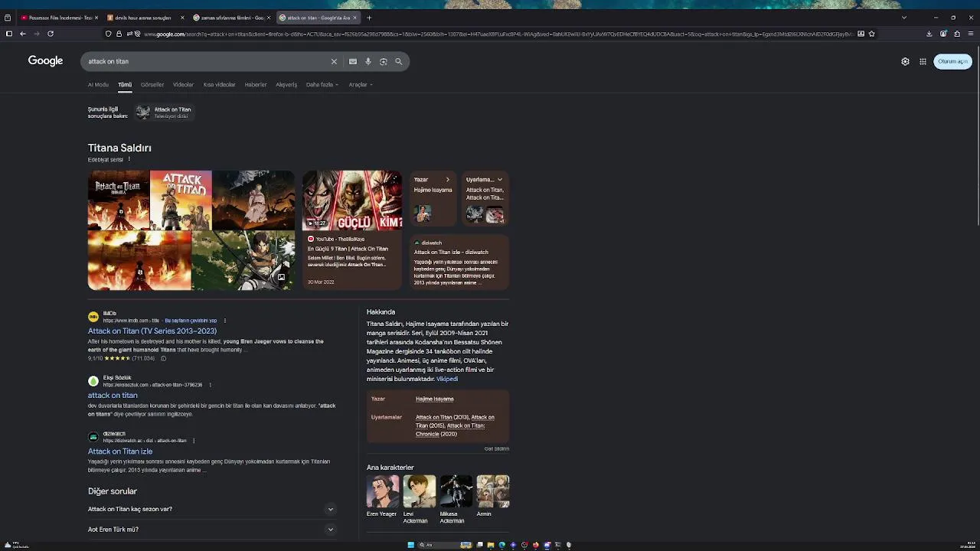
Task: Open the on-screen keyboard input tool
Action: click(353, 61)
